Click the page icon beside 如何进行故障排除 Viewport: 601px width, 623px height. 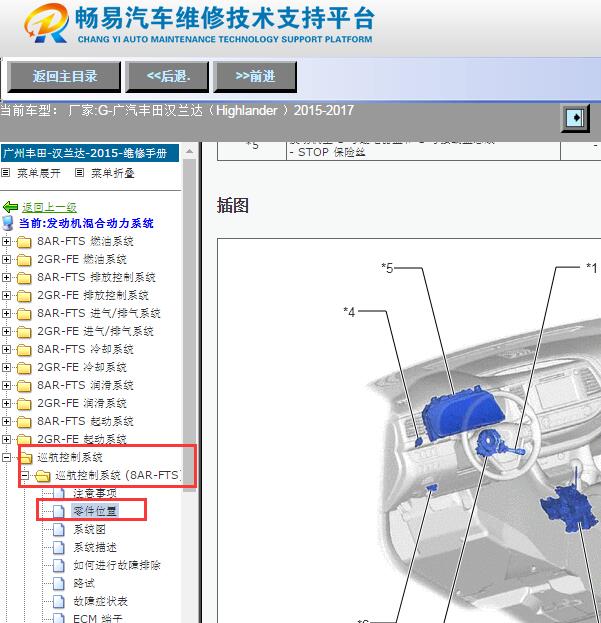coord(59,565)
